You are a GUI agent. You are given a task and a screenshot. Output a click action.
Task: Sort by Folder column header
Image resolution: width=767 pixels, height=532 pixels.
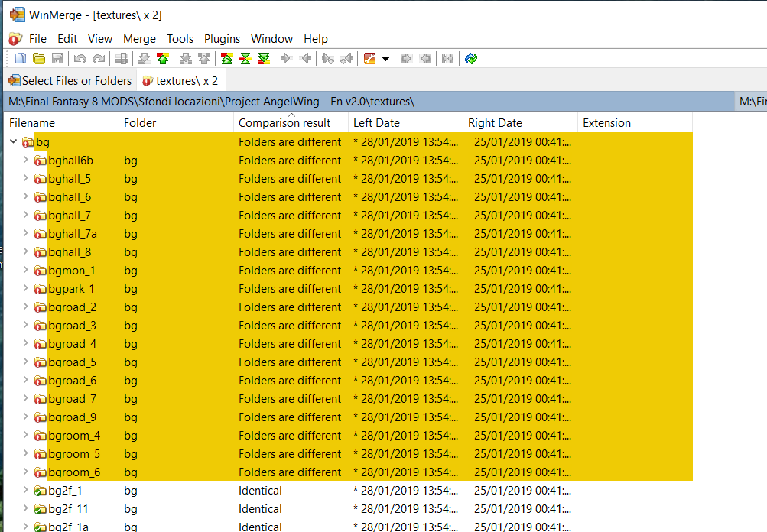coord(176,123)
